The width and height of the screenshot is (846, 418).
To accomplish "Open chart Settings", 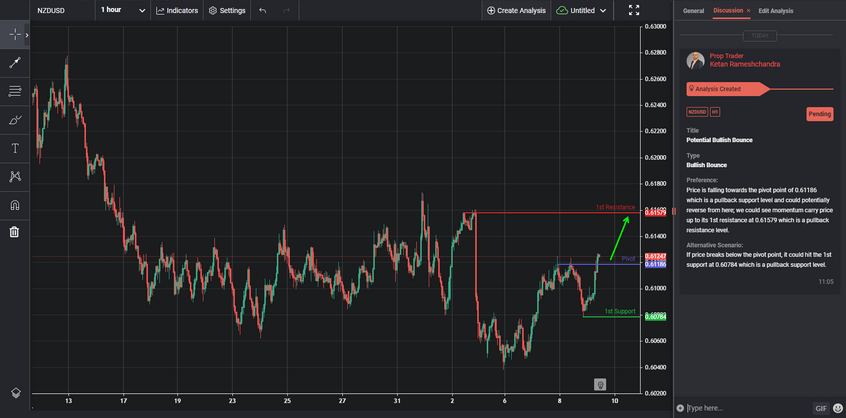I will coord(227,10).
